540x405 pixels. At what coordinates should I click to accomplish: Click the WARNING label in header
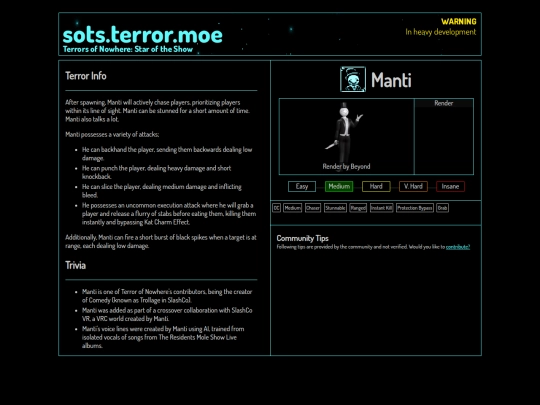[459, 21]
